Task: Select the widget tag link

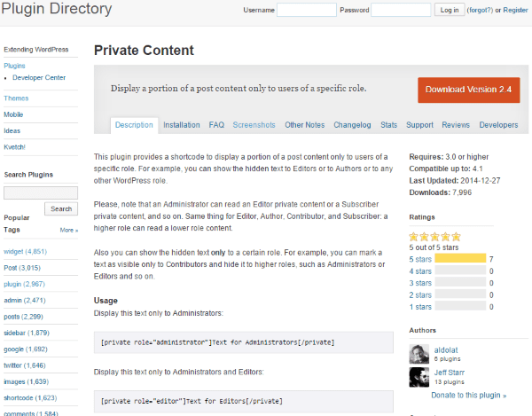Action: (x=15, y=251)
